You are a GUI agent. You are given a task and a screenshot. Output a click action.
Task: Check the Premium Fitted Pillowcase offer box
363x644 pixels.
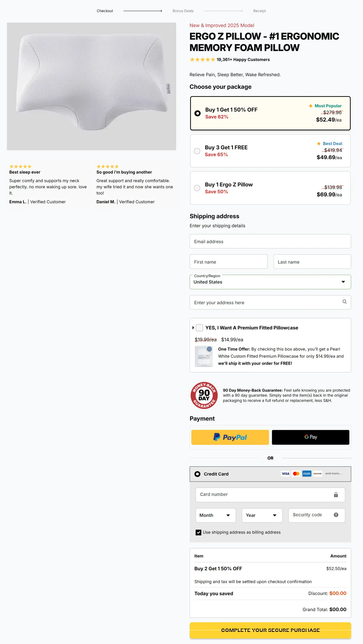199,328
